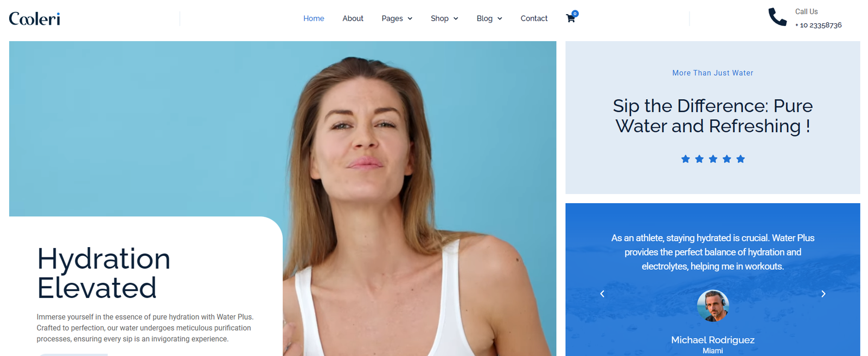The image size is (868, 356).
Task: Click the first star in the rating row
Action: click(x=685, y=159)
